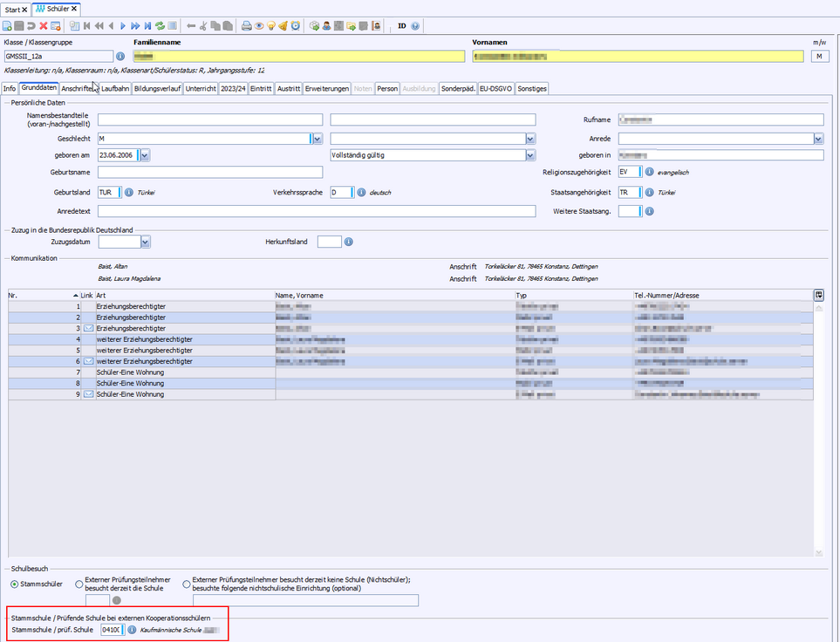Open the Zuzugsdatum date dropdown
This screenshot has height=642, width=840.
pos(145,242)
